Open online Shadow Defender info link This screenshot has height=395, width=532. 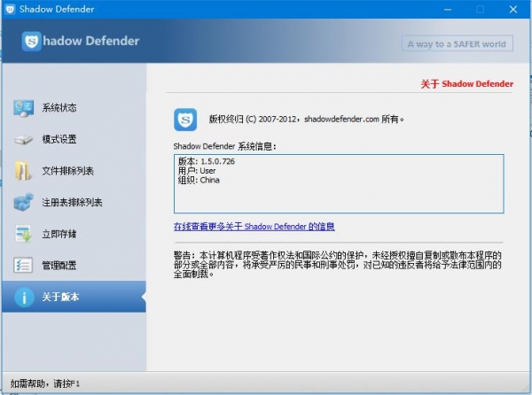tap(254, 227)
